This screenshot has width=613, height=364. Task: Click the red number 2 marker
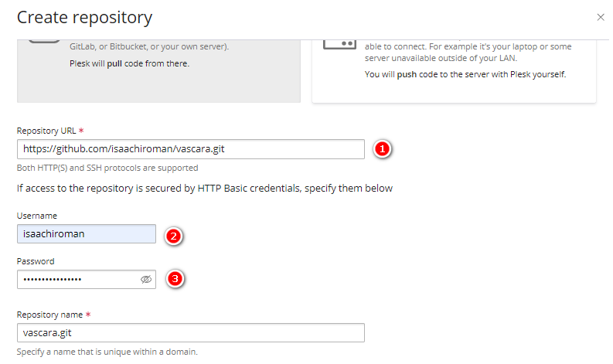click(173, 236)
